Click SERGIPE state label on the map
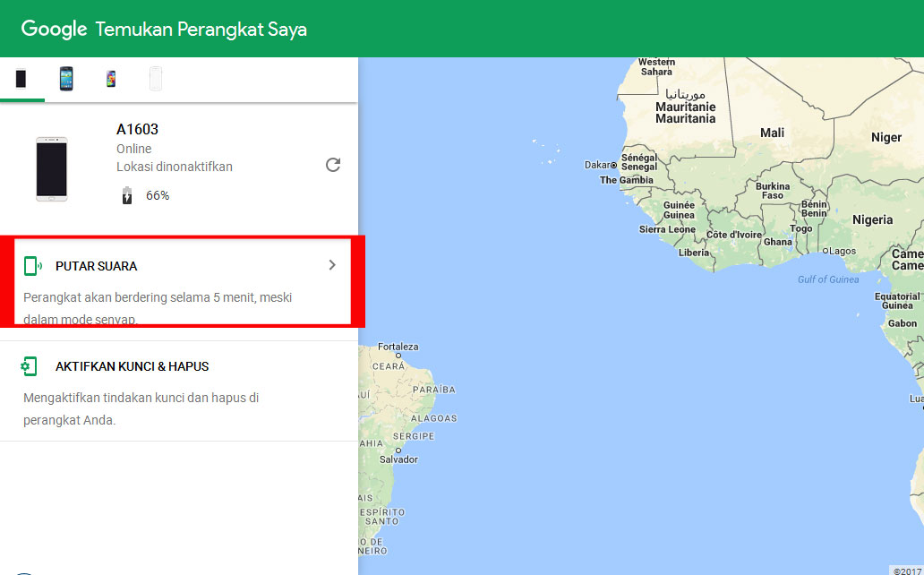Image resolution: width=924 pixels, height=575 pixels. [413, 436]
